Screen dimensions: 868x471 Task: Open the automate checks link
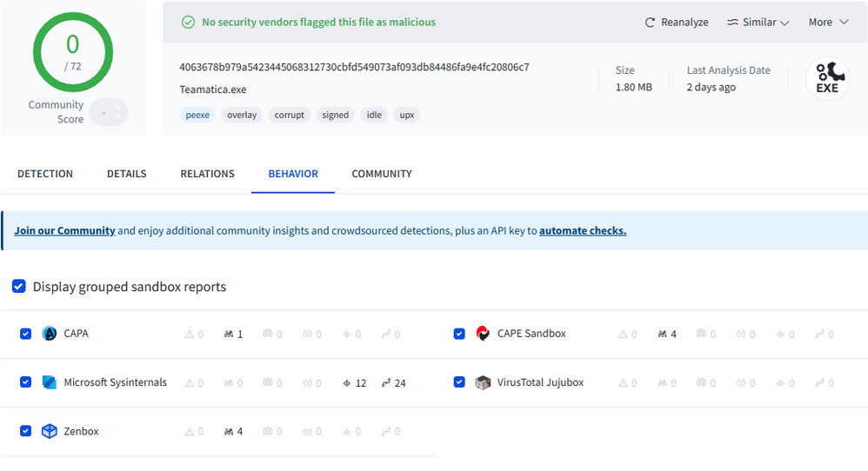pos(583,230)
